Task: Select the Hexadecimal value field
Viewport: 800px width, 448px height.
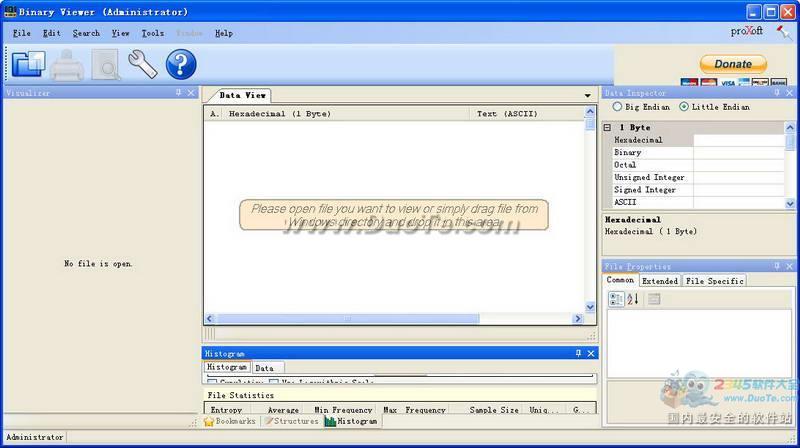Action: [739, 141]
